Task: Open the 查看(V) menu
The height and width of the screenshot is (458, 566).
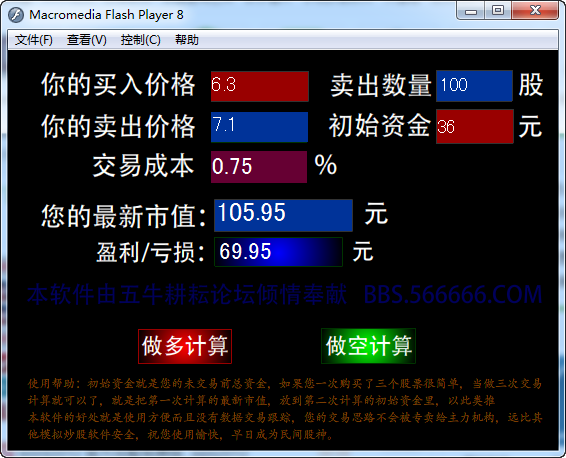Action: [x=87, y=40]
